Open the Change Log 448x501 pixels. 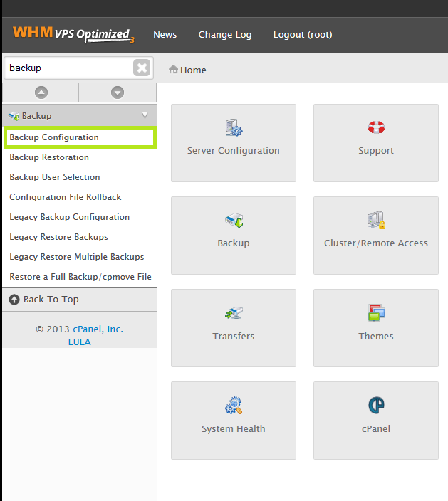(225, 35)
